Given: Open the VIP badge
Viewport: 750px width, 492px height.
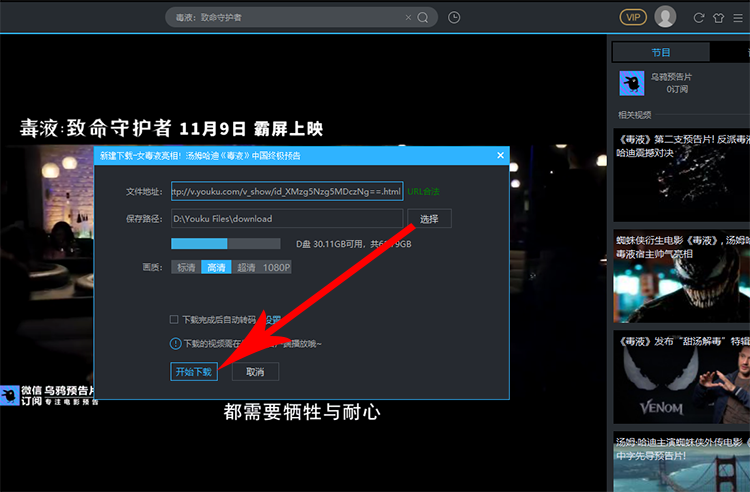Looking at the screenshot, I should [633, 18].
